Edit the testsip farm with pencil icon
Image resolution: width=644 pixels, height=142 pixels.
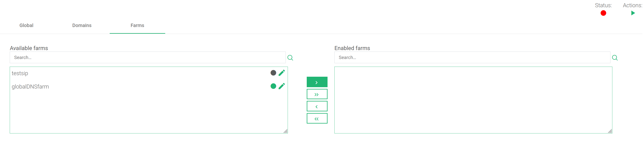pyautogui.click(x=282, y=73)
